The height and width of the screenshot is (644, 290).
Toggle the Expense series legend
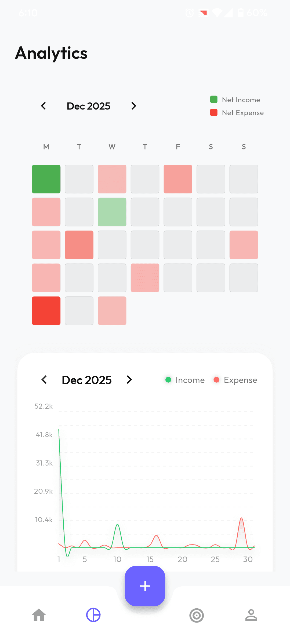[235, 380]
